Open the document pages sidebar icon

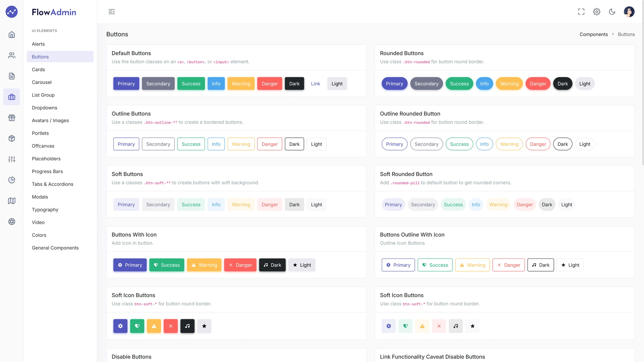[12, 76]
